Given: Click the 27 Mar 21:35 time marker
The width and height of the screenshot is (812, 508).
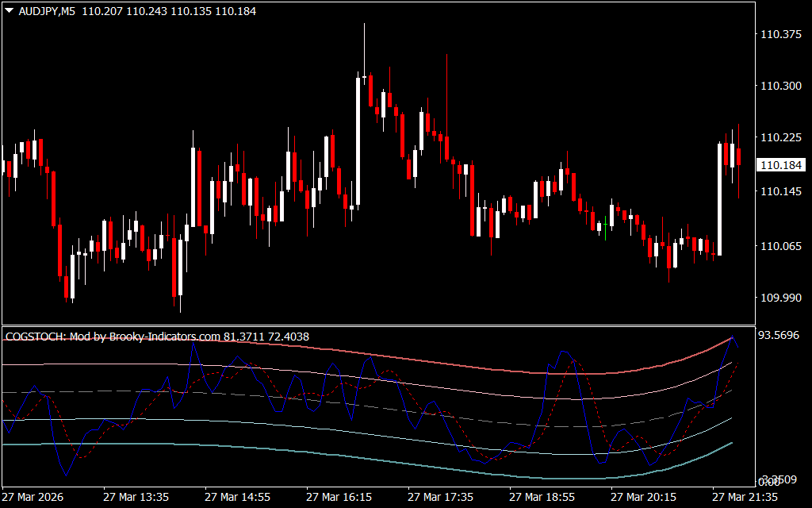Looking at the screenshot, I should [746, 497].
